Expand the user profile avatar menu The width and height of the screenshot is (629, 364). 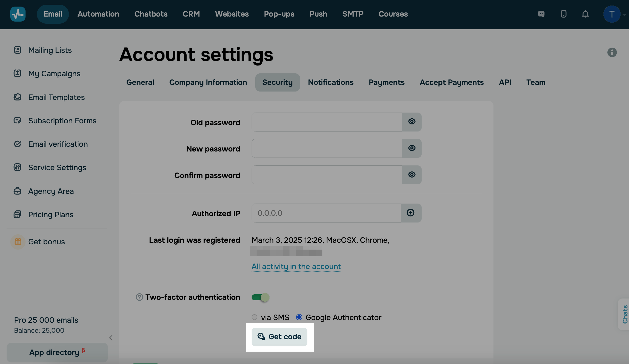612,14
